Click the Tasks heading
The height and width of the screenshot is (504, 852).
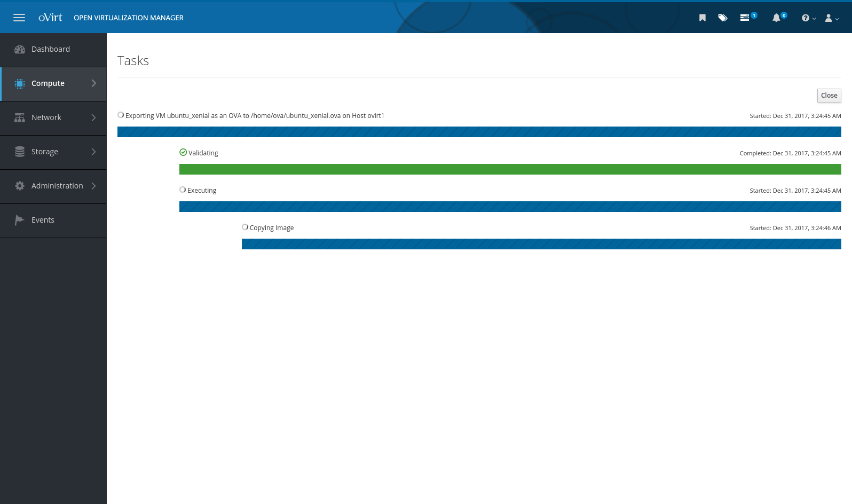pos(133,61)
